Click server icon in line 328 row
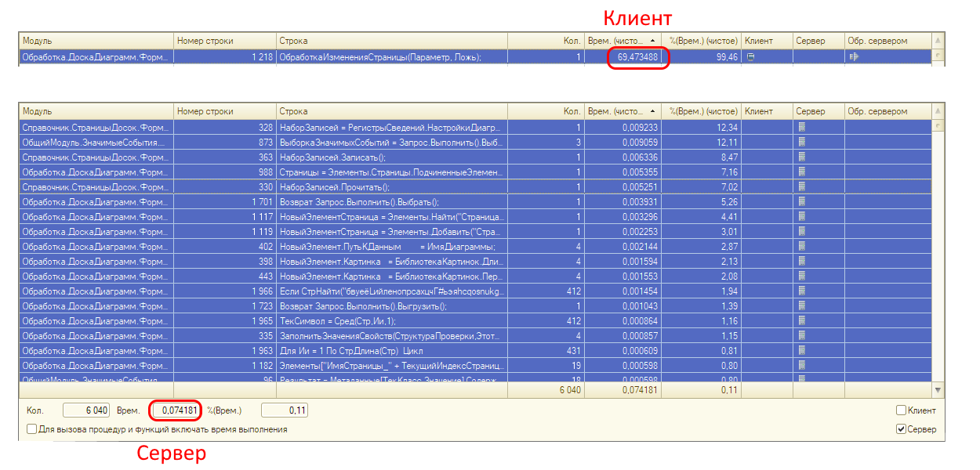Viewport: 980px width, 470px height. pyautogui.click(x=802, y=127)
